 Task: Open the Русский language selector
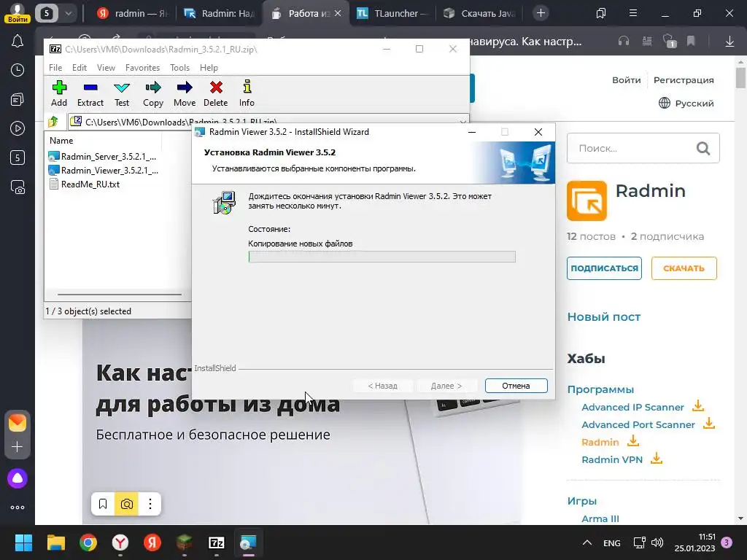[x=686, y=103]
